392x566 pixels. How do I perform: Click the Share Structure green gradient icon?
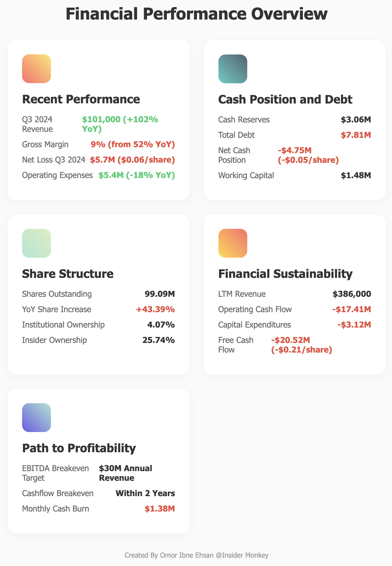[x=37, y=243]
